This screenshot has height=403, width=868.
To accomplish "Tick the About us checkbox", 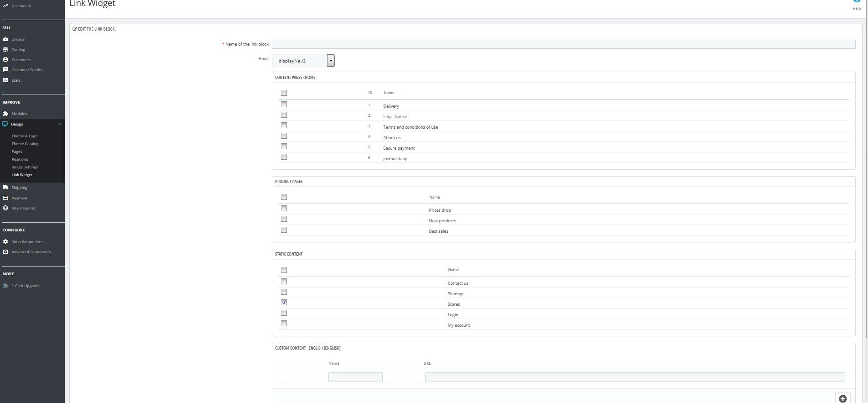I will 284,136.
